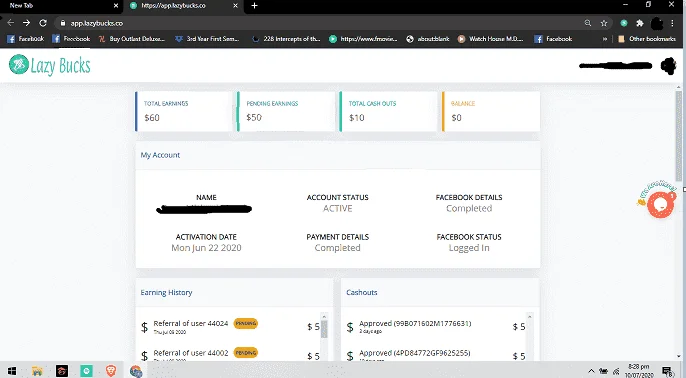Open taskbar clock showing 8:28 pm

(x=639, y=371)
